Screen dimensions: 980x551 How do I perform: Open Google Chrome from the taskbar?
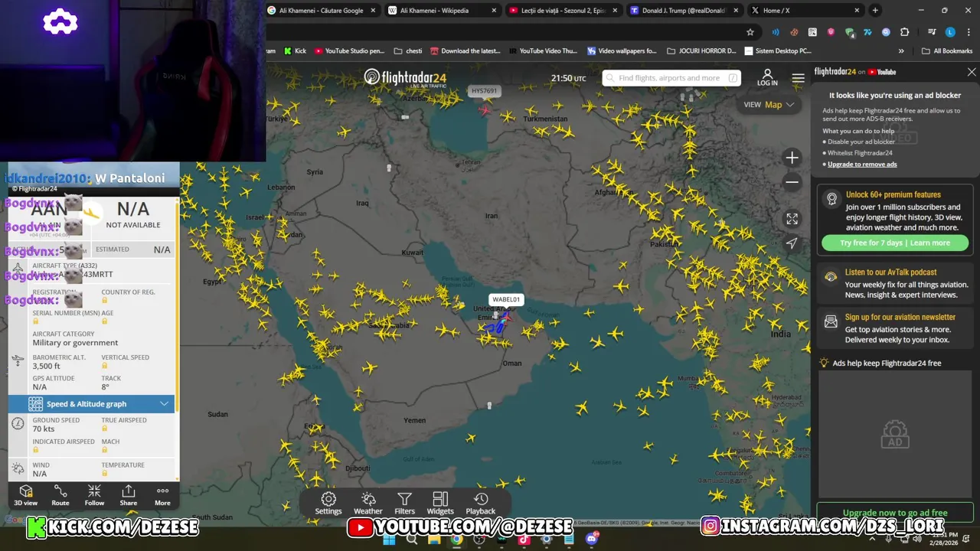[456, 540]
